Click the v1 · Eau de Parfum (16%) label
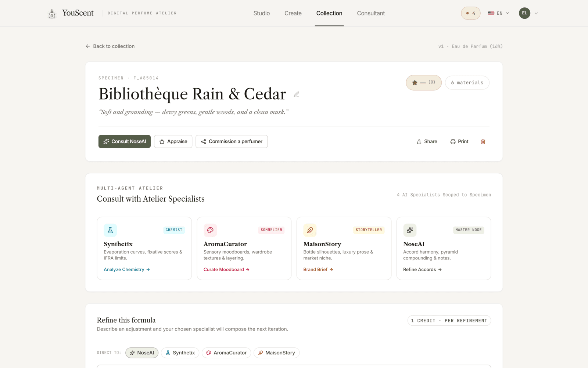The height and width of the screenshot is (368, 588). click(470, 46)
